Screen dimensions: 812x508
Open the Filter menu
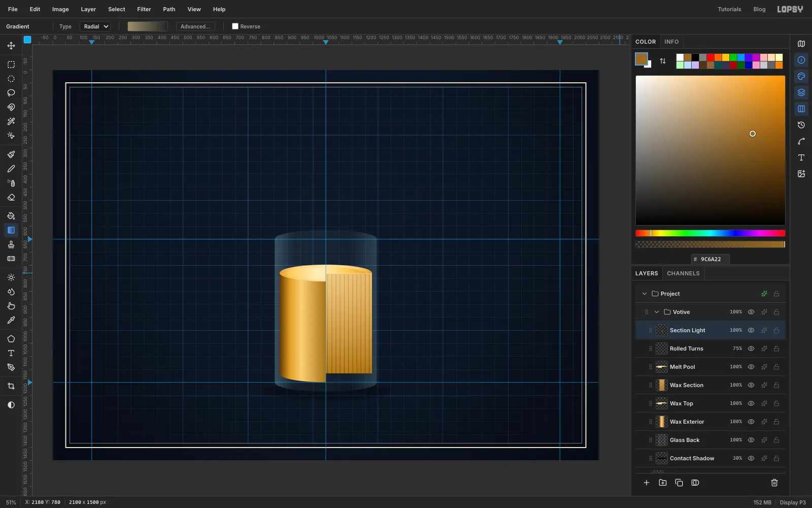[x=144, y=9]
